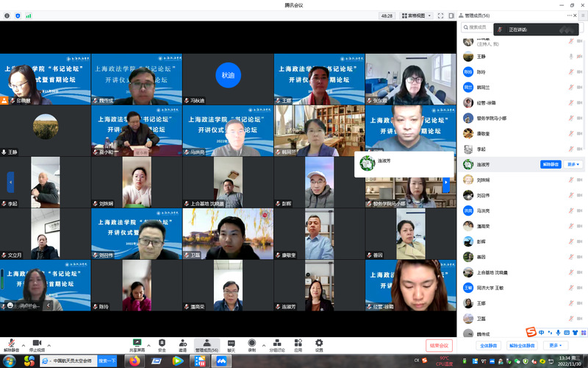Click the red 结束会议 button
The width and height of the screenshot is (588, 368).
[x=439, y=344]
